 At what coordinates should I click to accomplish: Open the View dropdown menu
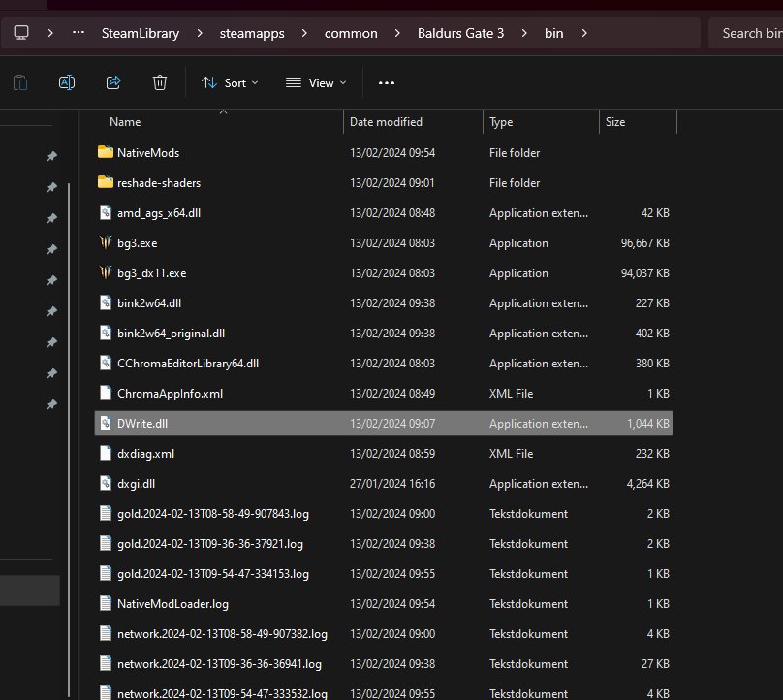click(x=316, y=82)
